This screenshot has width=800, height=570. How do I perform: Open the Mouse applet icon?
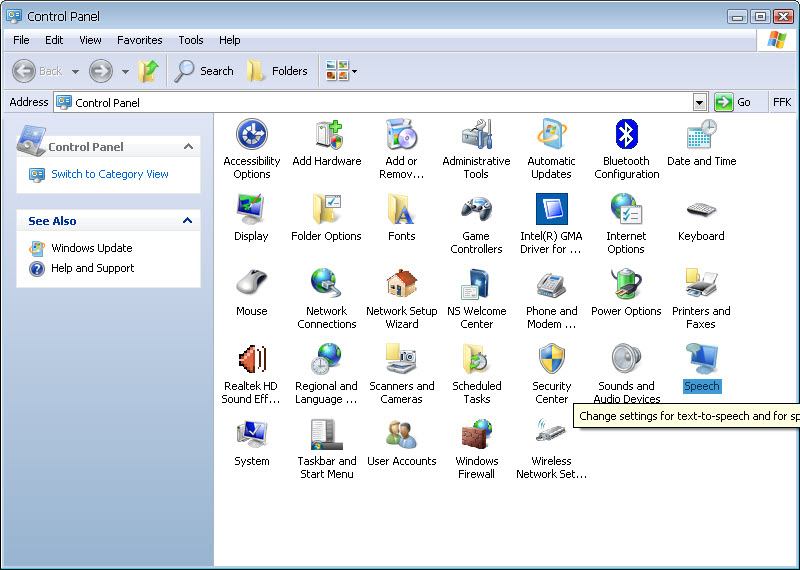tap(252, 284)
